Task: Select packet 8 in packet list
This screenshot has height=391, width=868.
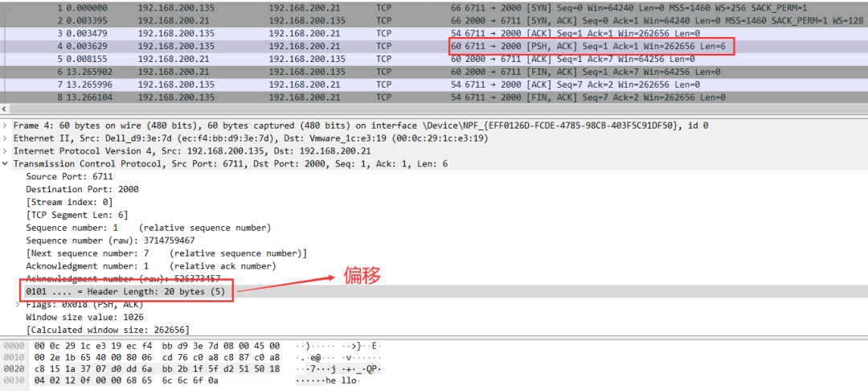Action: point(321,97)
